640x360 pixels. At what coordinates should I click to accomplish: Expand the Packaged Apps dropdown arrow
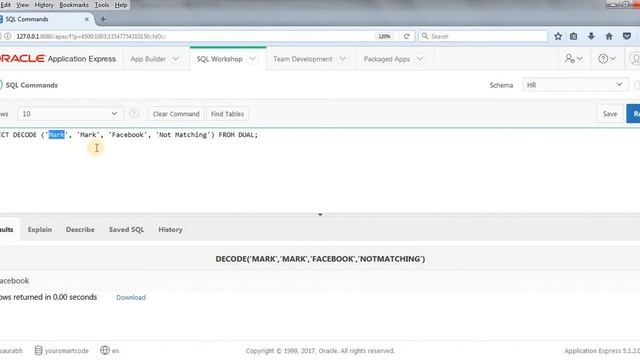coord(420,59)
